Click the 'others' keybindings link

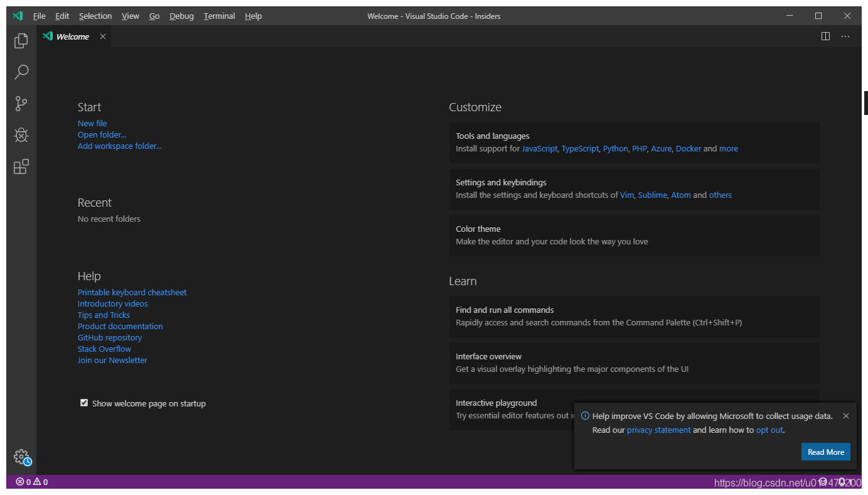click(x=721, y=195)
